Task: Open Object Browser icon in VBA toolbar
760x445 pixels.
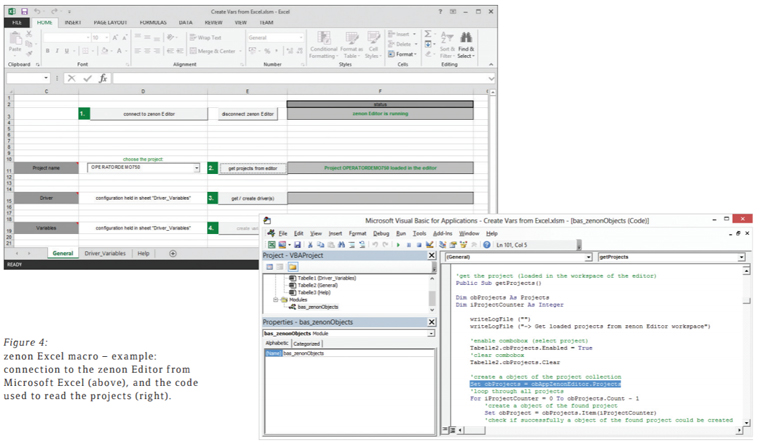Action: coord(463,245)
